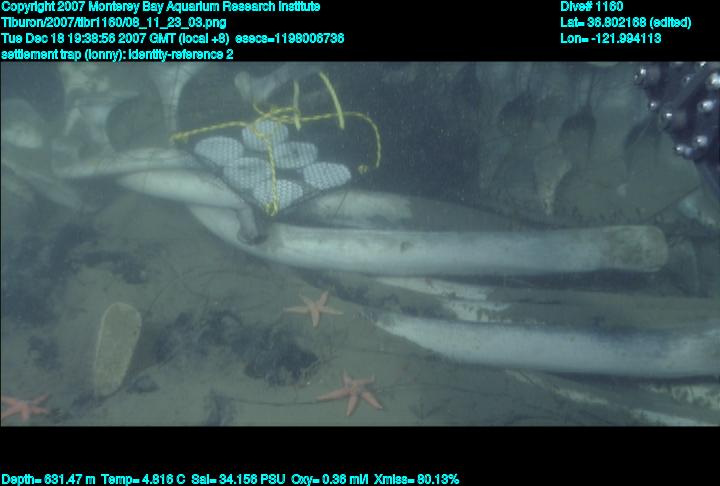
Task: Click the Depth= 631.47 m readout
Action: (x=48, y=479)
